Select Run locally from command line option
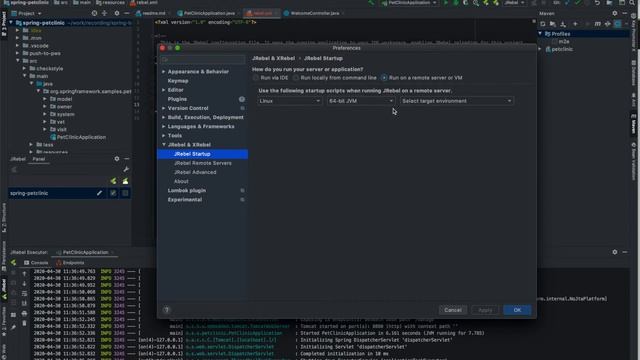Image resolution: width=640 pixels, height=360 pixels. point(296,78)
